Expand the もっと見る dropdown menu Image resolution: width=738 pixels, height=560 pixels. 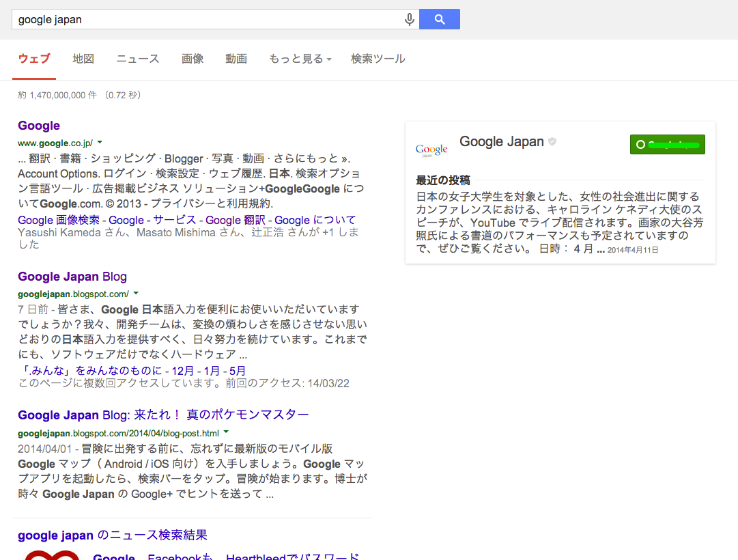(300, 59)
